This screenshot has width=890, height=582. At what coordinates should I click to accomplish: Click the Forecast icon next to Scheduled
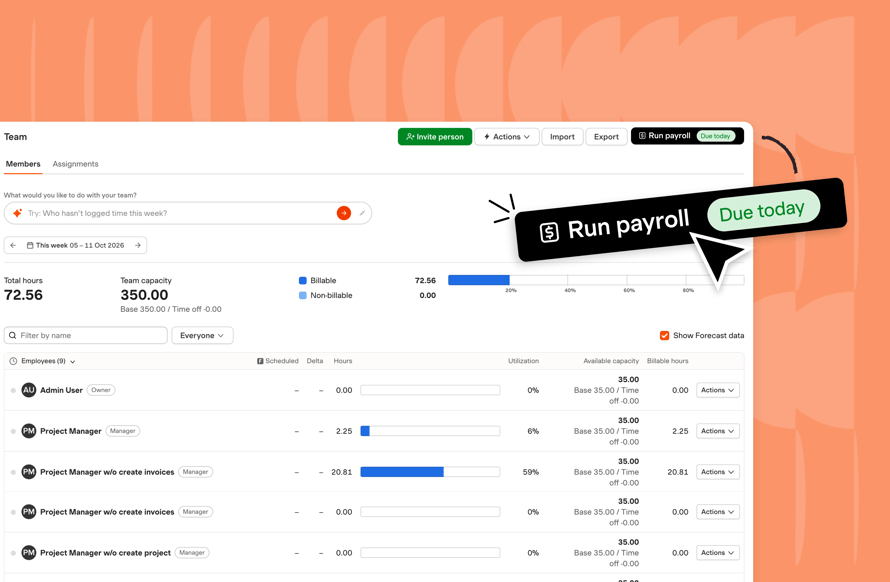tap(260, 361)
